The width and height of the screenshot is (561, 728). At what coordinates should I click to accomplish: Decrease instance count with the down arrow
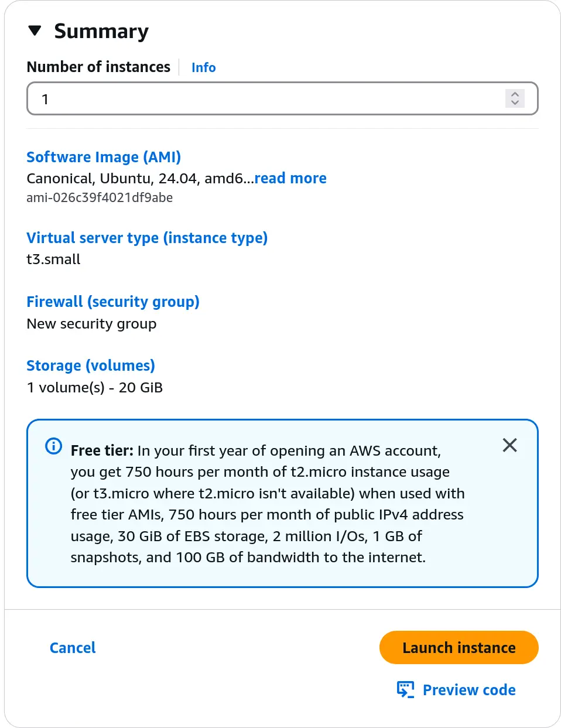tap(515, 103)
